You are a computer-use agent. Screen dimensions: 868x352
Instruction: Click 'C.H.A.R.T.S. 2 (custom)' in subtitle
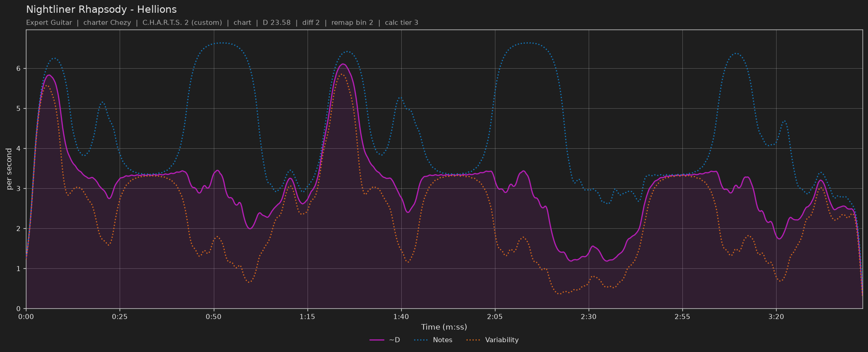click(x=182, y=23)
